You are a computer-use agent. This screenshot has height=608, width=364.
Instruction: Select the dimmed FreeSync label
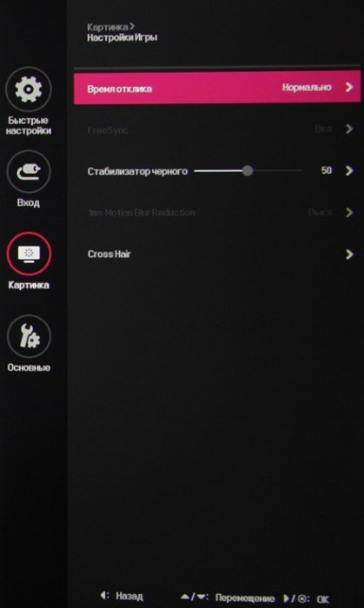click(108, 130)
